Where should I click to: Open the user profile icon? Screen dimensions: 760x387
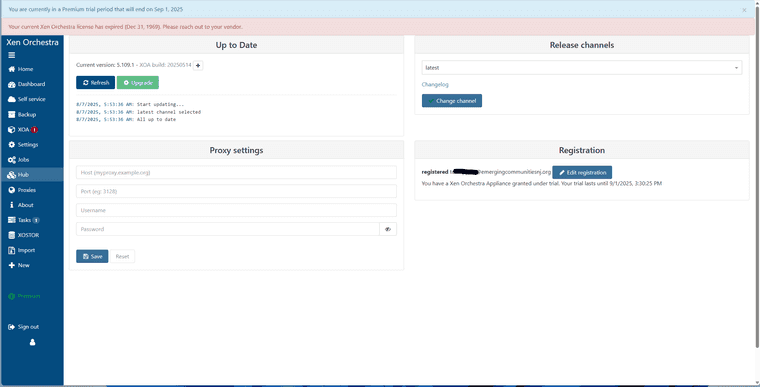[32, 342]
